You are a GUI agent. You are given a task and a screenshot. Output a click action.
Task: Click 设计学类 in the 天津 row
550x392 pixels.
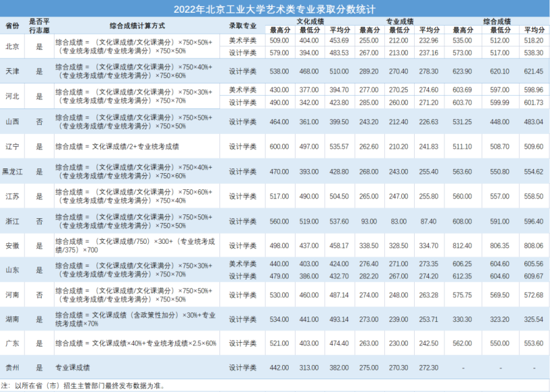(243, 71)
